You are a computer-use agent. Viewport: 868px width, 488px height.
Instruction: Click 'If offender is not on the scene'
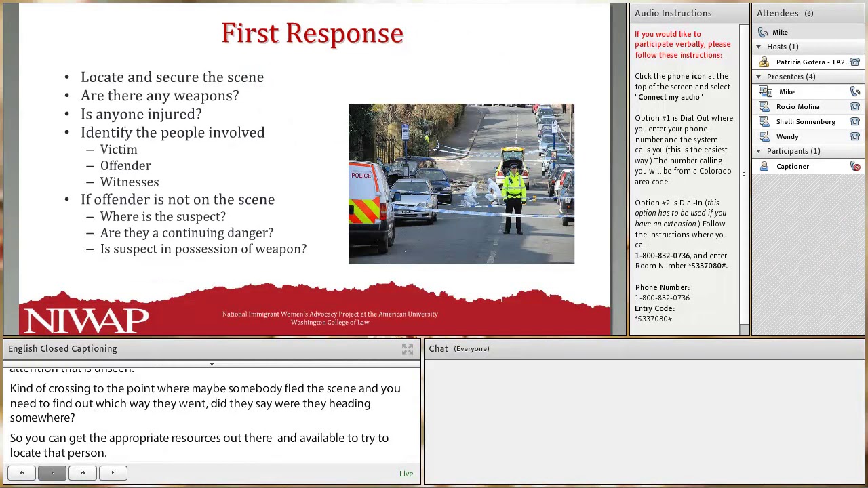[x=178, y=199]
